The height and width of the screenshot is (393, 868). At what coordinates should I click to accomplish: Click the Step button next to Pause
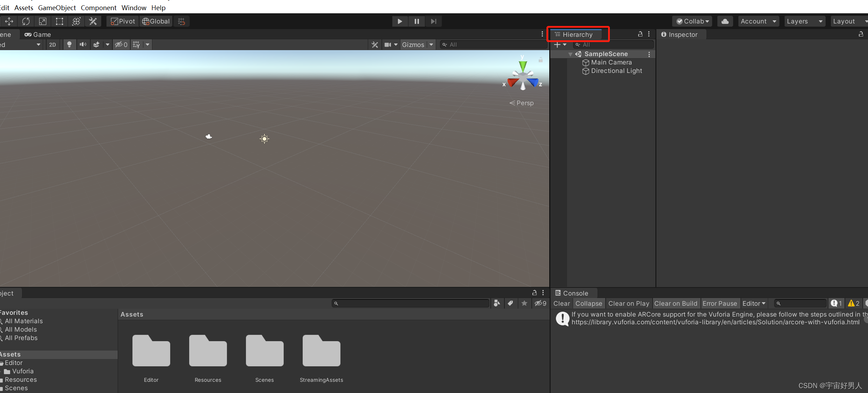tap(433, 21)
